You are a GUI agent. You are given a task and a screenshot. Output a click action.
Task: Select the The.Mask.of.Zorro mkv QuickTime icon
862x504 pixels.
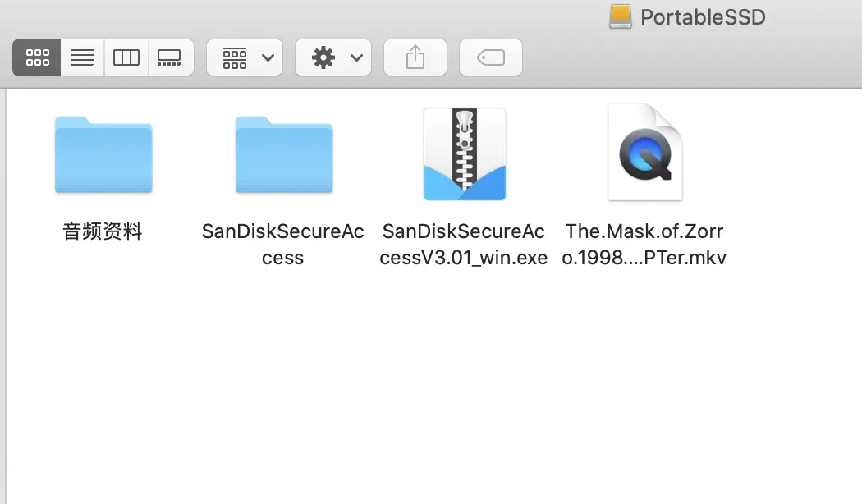(x=644, y=152)
